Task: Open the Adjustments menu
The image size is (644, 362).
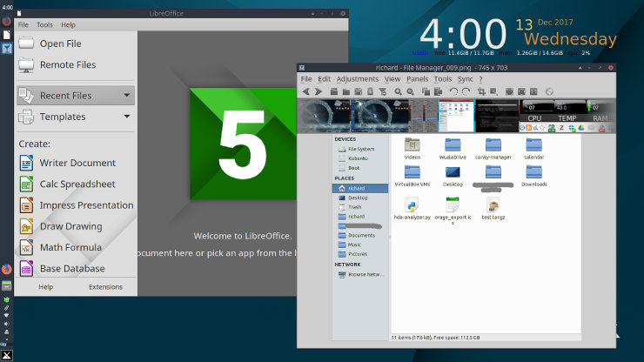Action: coord(358,79)
